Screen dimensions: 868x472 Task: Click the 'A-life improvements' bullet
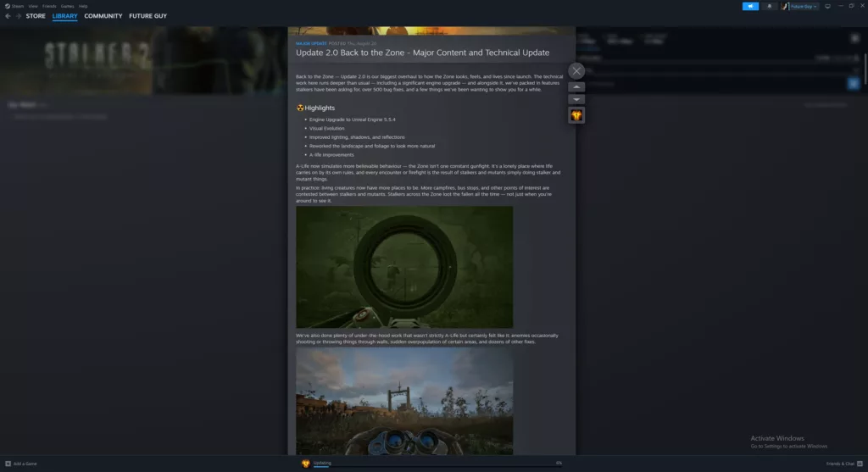pos(331,155)
